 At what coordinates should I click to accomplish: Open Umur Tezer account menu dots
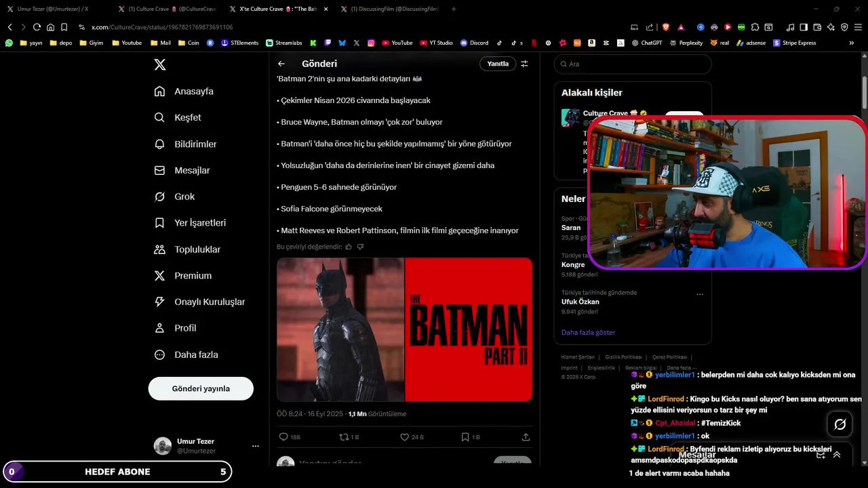(x=256, y=446)
